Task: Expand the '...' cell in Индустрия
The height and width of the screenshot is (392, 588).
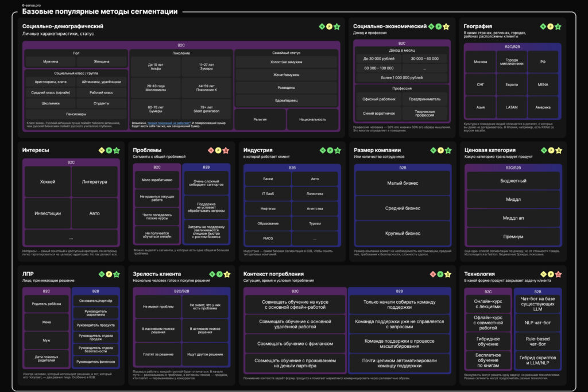Action: (315, 238)
